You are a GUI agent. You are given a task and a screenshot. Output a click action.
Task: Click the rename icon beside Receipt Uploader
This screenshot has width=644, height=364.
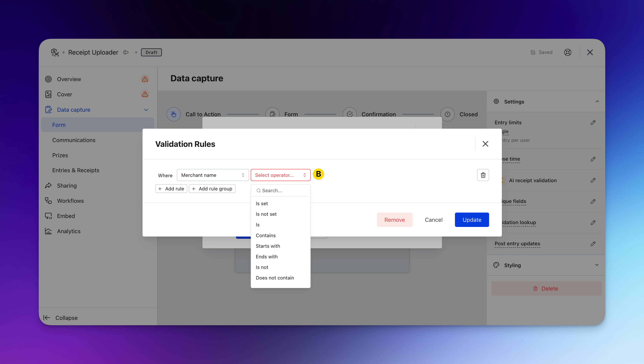click(x=126, y=52)
